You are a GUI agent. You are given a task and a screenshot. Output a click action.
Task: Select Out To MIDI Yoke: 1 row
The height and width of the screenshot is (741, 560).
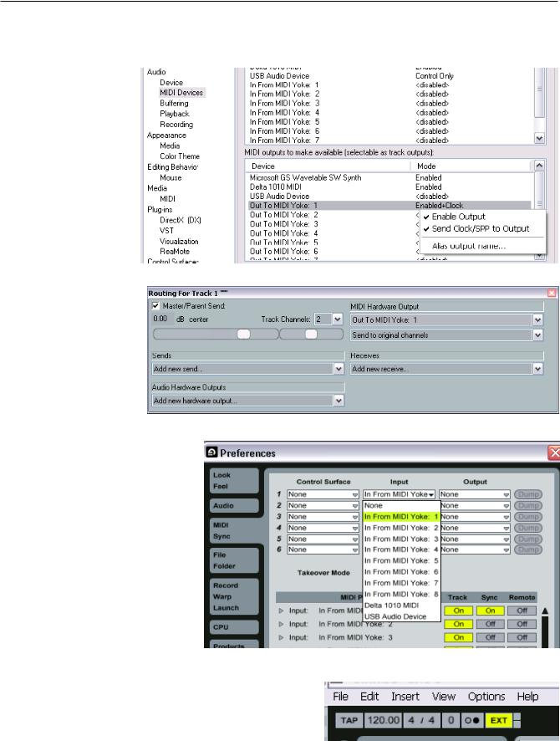tap(389, 206)
